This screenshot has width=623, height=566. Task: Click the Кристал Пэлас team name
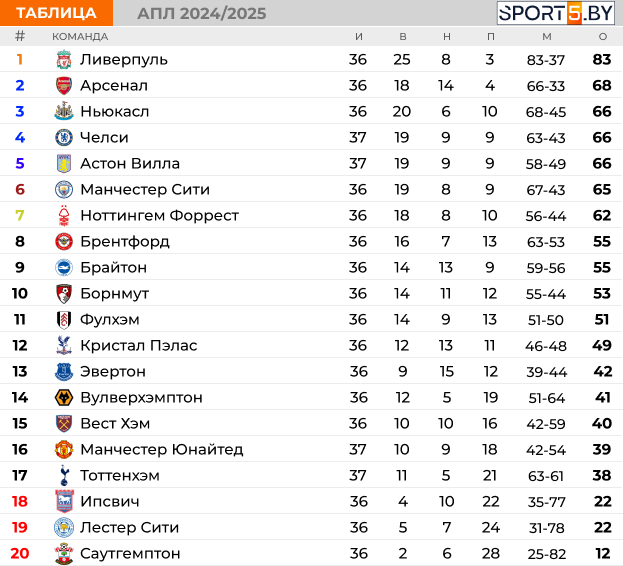coord(139,346)
